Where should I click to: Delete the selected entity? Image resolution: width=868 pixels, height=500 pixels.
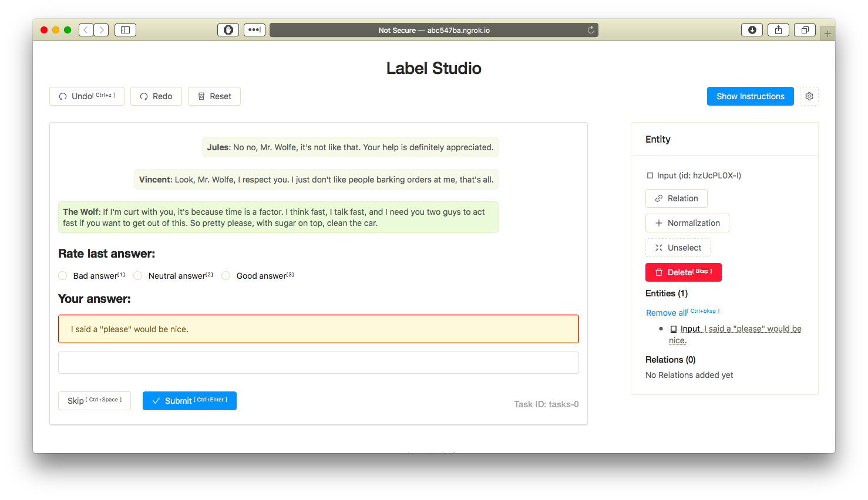[x=684, y=272]
